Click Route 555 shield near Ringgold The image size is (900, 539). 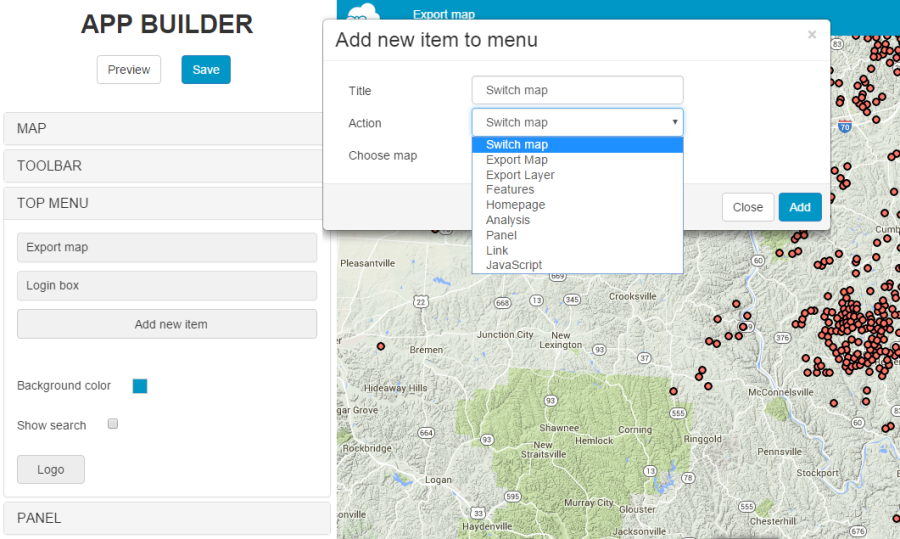tap(678, 413)
